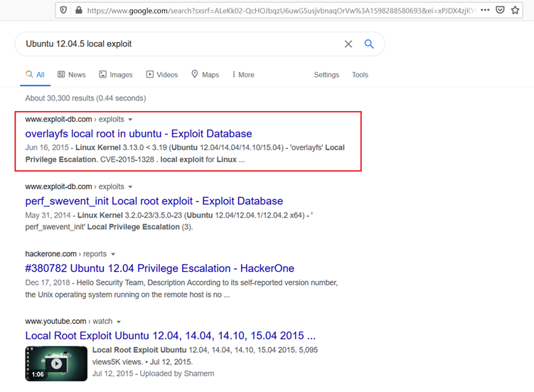Viewport: 534px width, 392px height.
Task: Click in the Google search input field
Action: point(178,44)
